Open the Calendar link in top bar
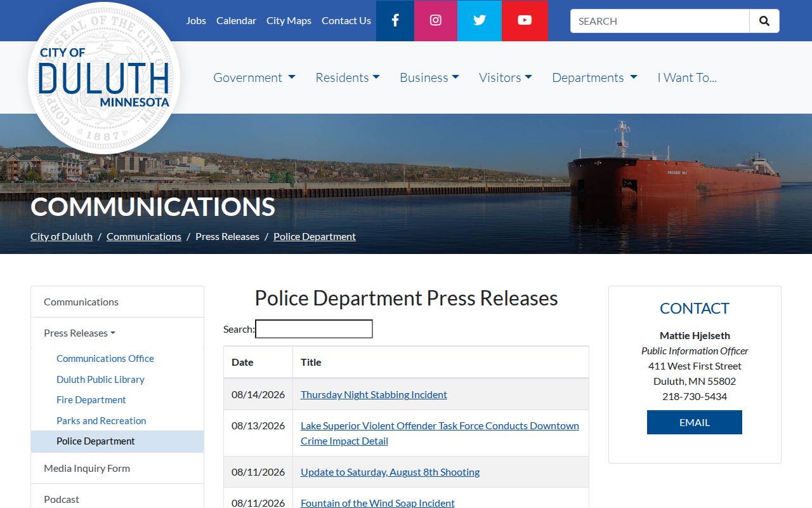Screen dimensions: 812x508 click(x=236, y=20)
